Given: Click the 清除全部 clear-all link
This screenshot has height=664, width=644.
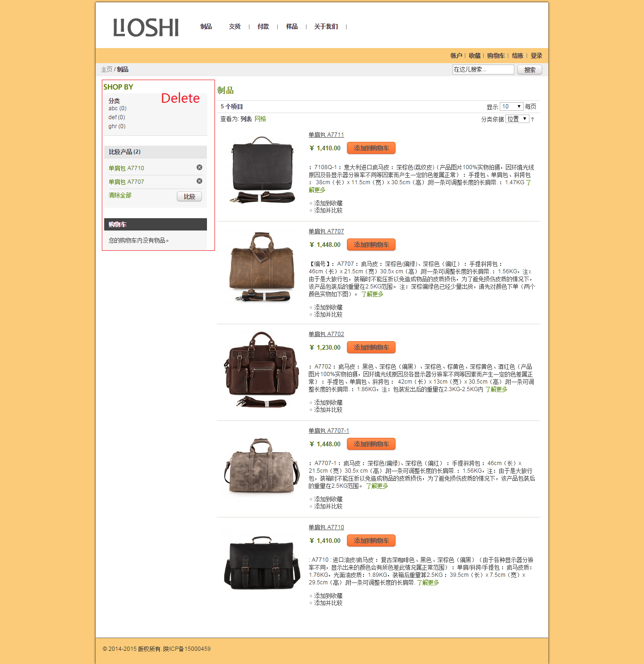Looking at the screenshot, I should 120,195.
